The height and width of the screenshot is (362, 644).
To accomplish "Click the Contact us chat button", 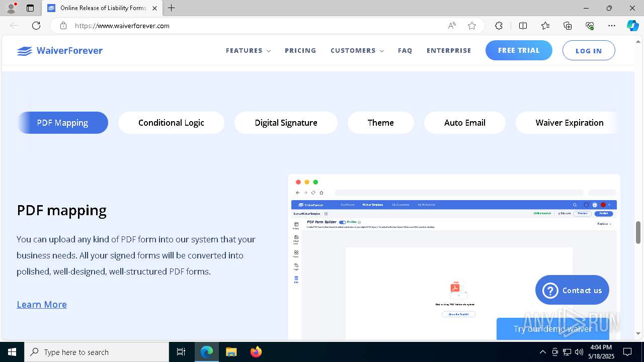I will (572, 290).
